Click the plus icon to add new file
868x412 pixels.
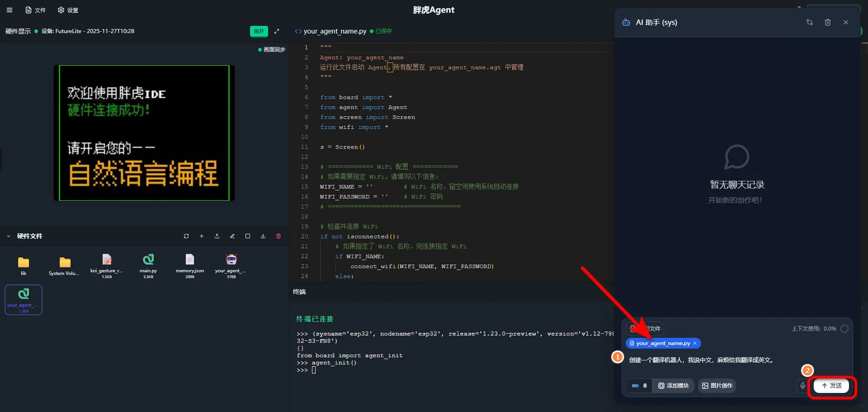201,236
